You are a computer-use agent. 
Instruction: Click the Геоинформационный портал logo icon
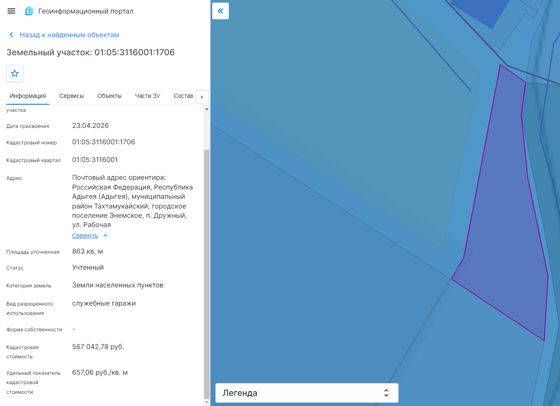click(x=29, y=11)
